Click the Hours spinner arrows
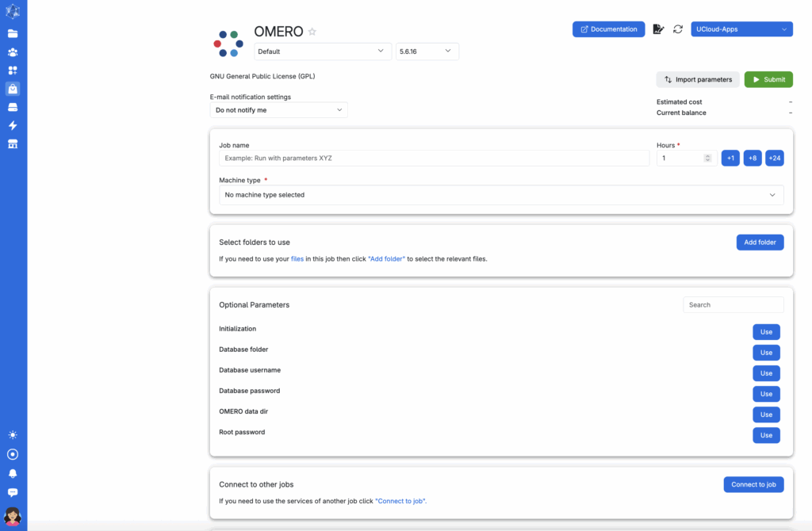This screenshot has width=812, height=531. (707, 159)
